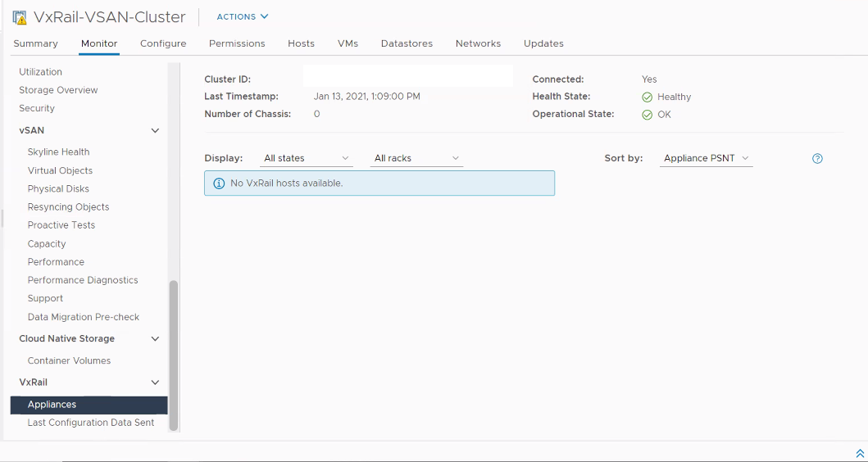Click the info icon in the no-hosts banner
Viewport: 868px width, 462px height.
click(x=219, y=183)
